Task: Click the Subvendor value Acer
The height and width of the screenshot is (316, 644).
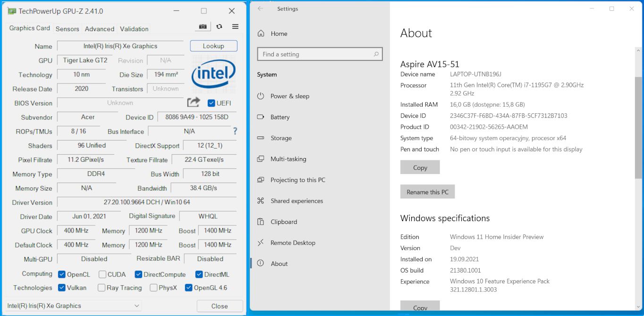Action: point(88,117)
